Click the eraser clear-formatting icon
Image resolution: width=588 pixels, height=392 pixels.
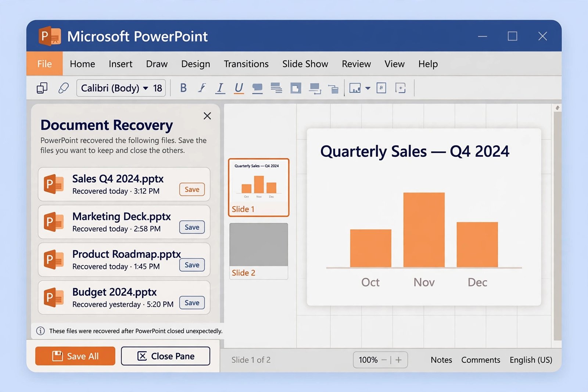[x=64, y=88]
